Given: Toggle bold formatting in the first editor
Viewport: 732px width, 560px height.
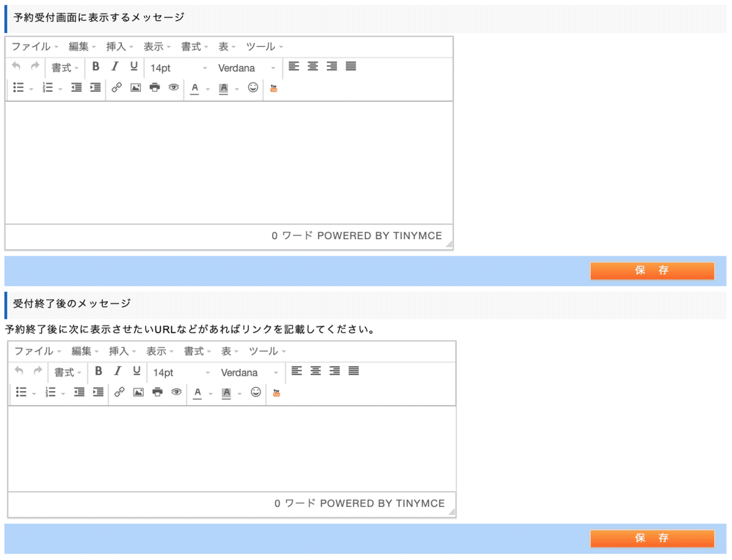Looking at the screenshot, I should 95,66.
